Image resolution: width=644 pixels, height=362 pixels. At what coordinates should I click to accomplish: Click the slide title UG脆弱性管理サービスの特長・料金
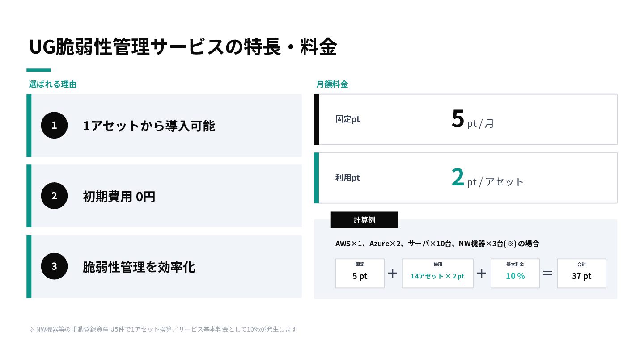pyautogui.click(x=183, y=47)
